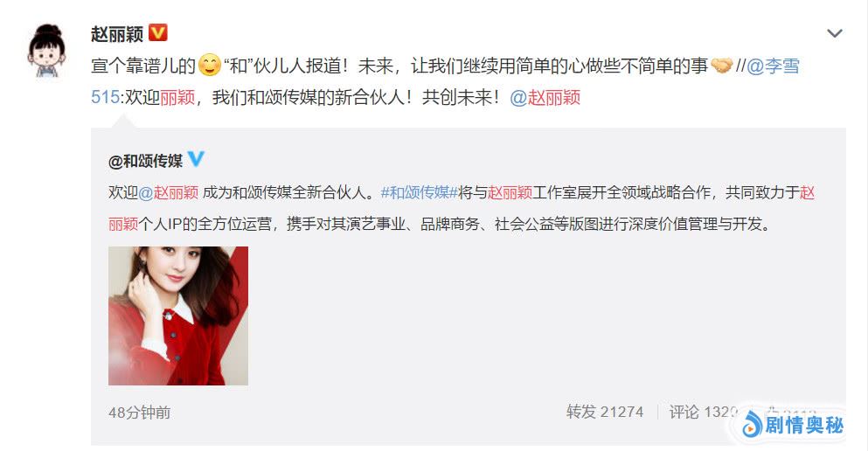This screenshot has width=868, height=451.
Task: Open the red dress photo thumbnail
Action: (x=178, y=316)
